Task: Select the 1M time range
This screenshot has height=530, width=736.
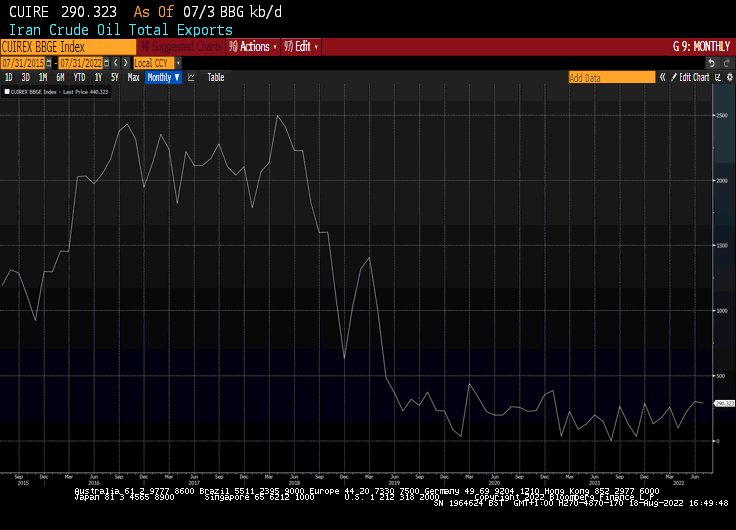Action: (x=43, y=77)
